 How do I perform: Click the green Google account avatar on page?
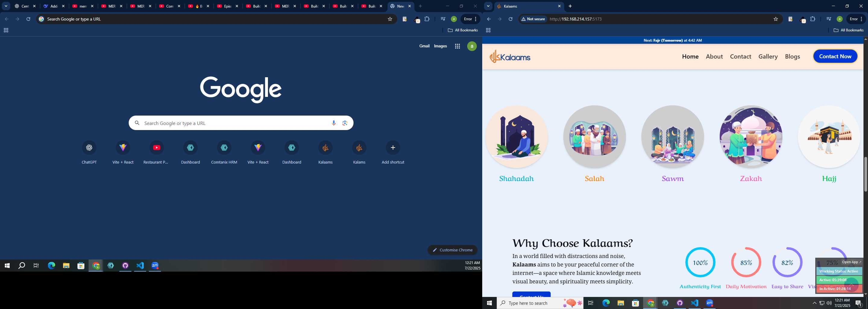[472, 46]
